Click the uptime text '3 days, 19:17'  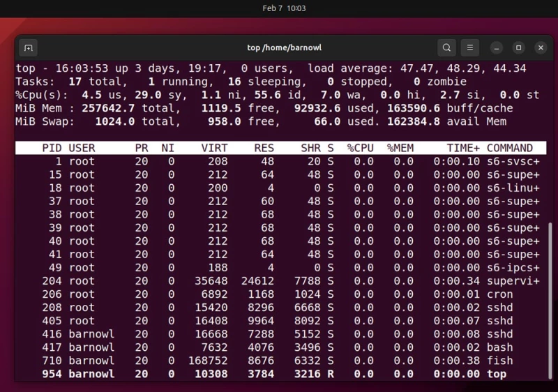pyautogui.click(x=181, y=68)
